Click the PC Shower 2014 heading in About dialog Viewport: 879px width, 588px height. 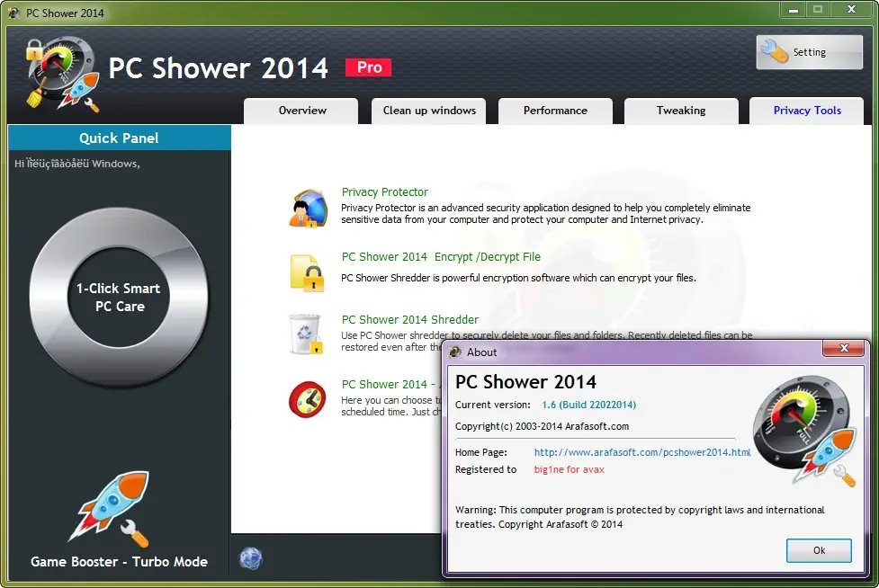pos(525,382)
